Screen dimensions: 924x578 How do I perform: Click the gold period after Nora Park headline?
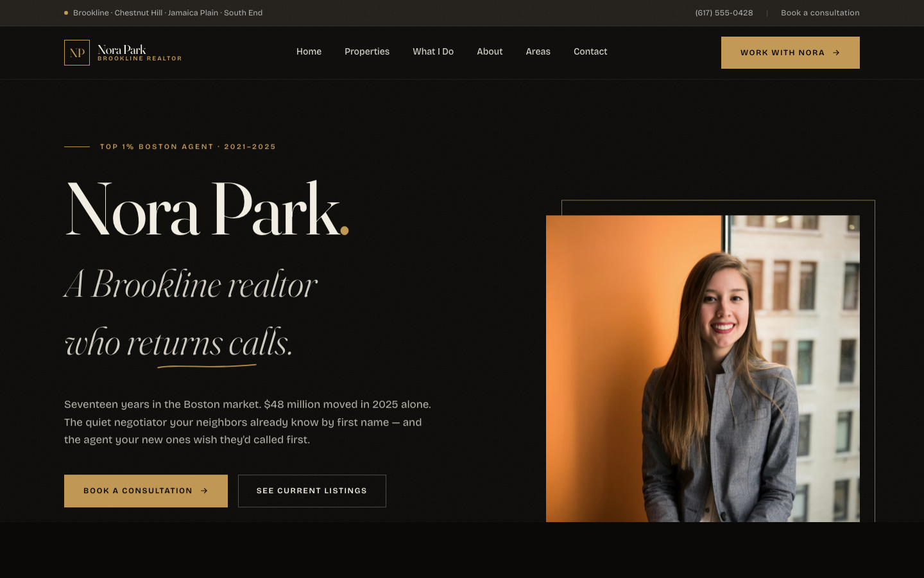(x=345, y=230)
